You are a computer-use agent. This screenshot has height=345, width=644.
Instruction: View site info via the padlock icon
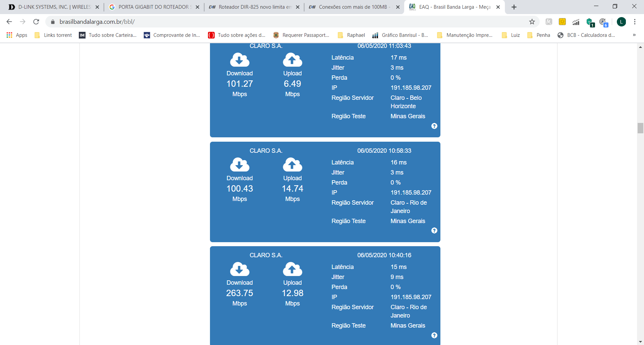coord(53,22)
